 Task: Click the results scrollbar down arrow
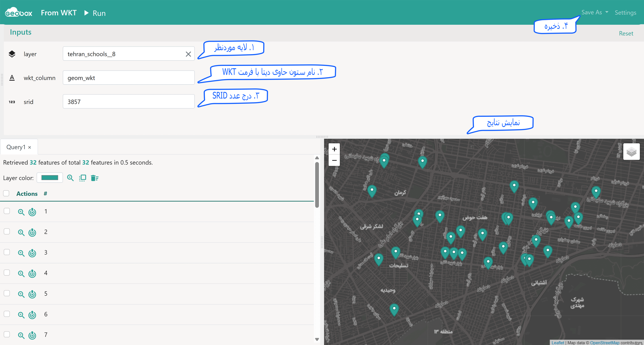point(317,339)
